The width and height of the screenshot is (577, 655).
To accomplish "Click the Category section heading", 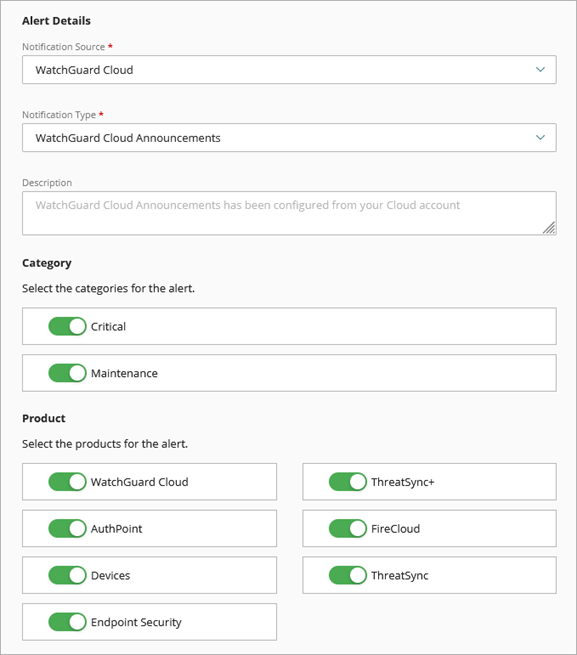I will (x=47, y=263).
